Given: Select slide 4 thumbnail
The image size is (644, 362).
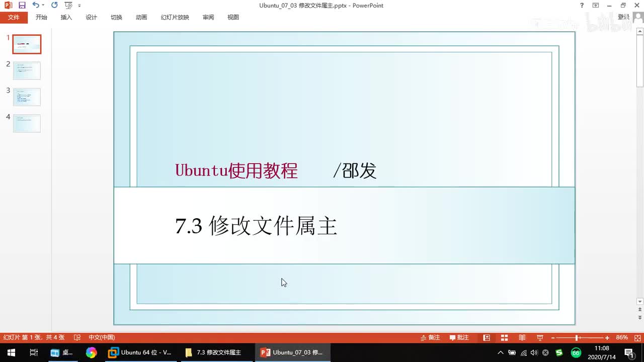Looking at the screenshot, I should 27,123.
